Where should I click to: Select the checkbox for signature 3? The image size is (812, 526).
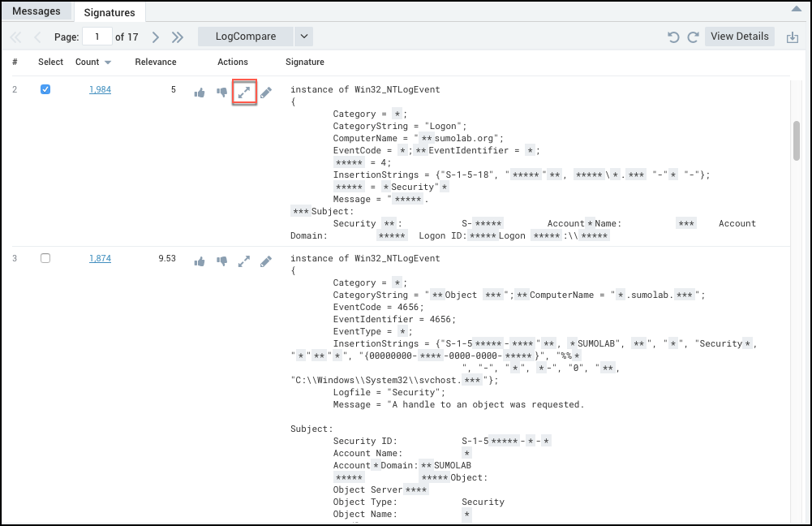click(x=45, y=258)
